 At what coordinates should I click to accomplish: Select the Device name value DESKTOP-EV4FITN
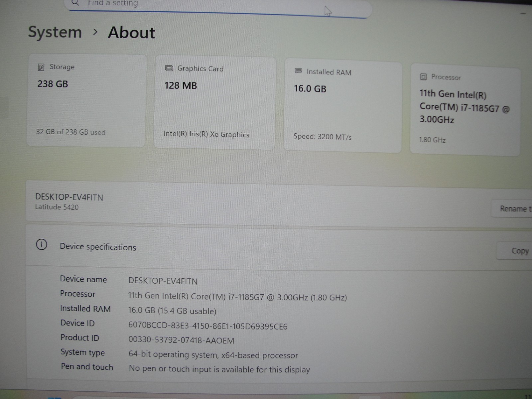point(163,281)
